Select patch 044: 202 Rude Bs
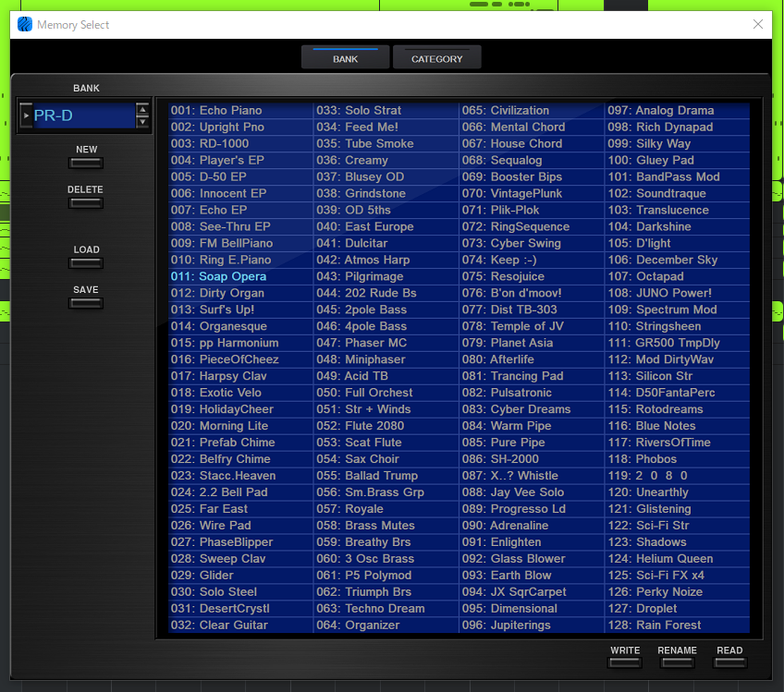 coord(386,293)
